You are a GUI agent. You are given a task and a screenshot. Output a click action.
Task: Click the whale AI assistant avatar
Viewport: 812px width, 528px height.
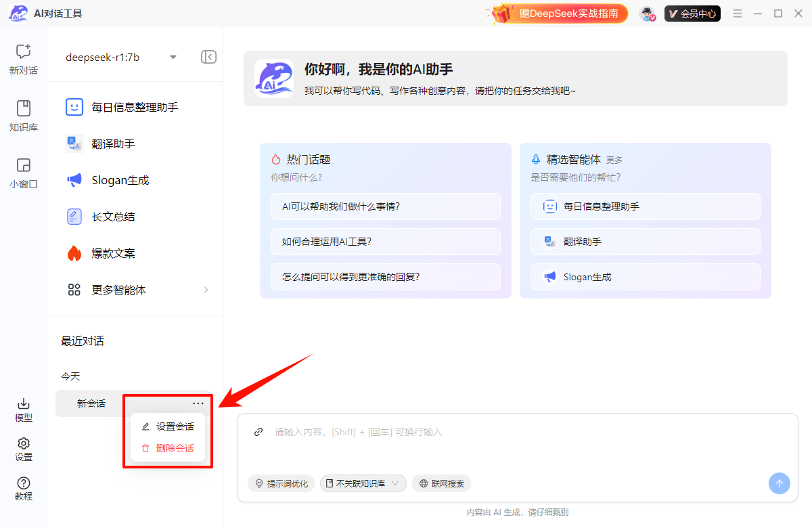point(274,79)
